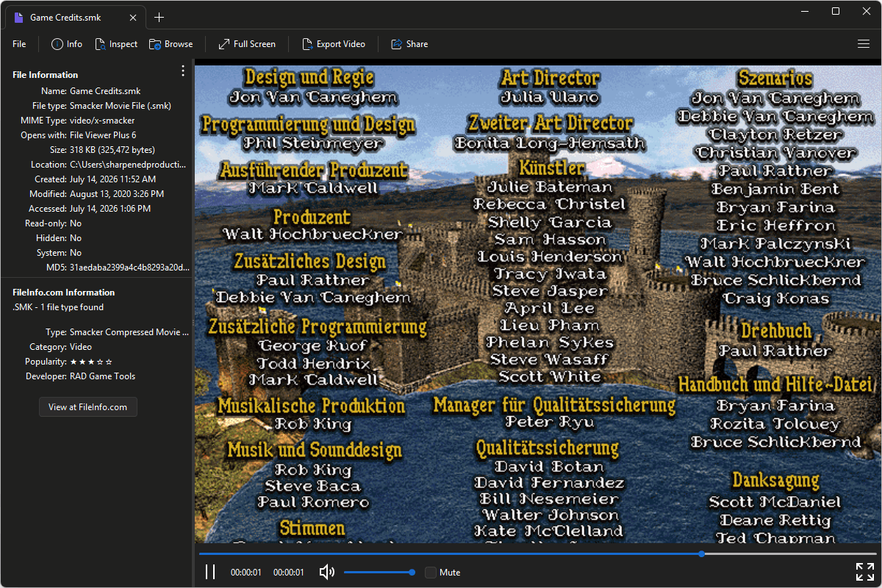Click the Read-only 'No' value

[x=76, y=223]
